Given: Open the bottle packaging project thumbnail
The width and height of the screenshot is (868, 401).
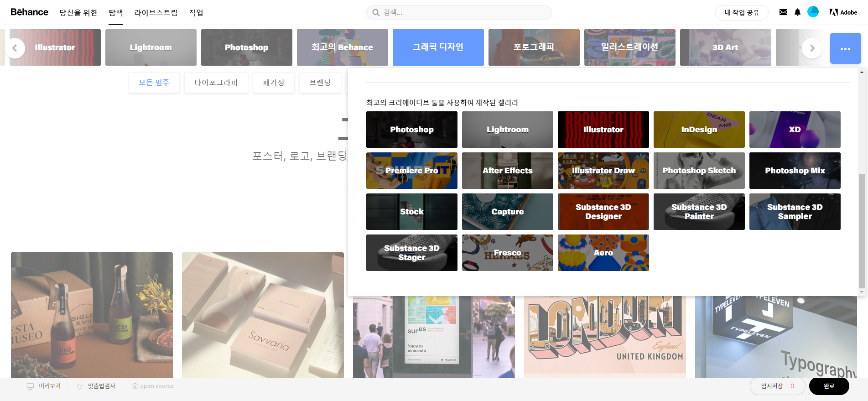Looking at the screenshot, I should point(92,315).
